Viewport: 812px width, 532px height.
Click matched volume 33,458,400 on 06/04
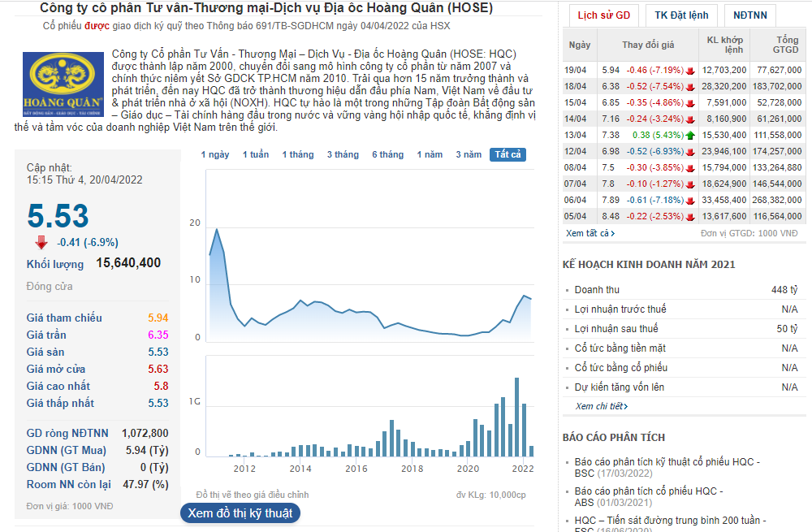coord(724,200)
